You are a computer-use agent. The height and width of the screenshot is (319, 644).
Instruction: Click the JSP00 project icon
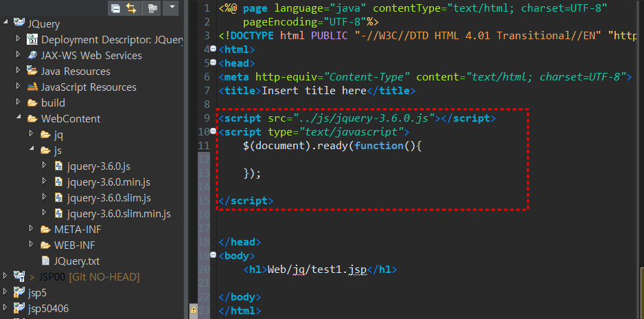pyautogui.click(x=19, y=276)
